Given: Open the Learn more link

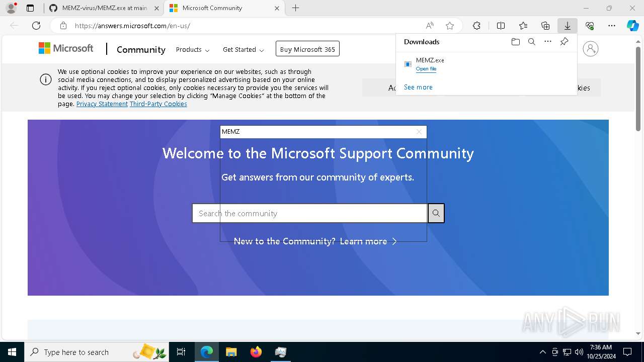Looking at the screenshot, I should [368, 241].
